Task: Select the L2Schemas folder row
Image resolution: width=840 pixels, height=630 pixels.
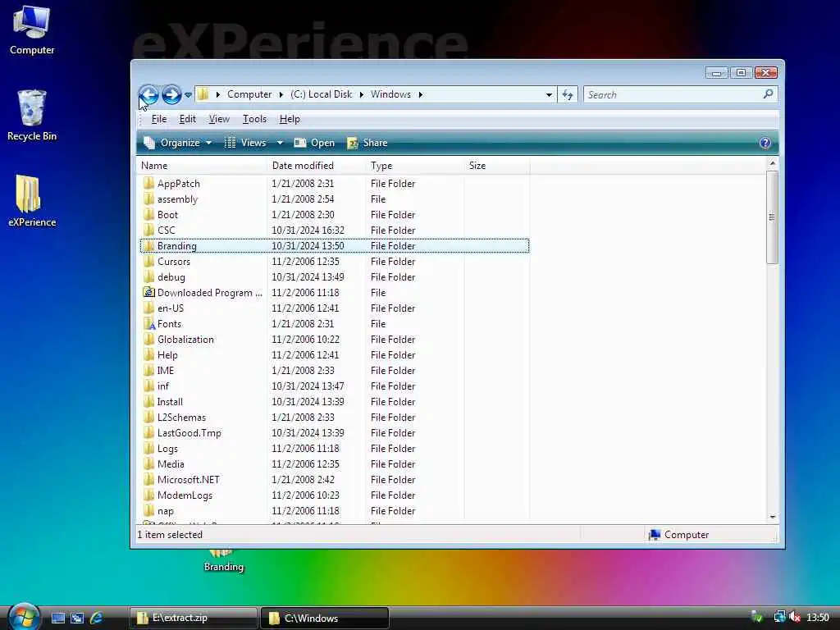Action: pos(335,417)
